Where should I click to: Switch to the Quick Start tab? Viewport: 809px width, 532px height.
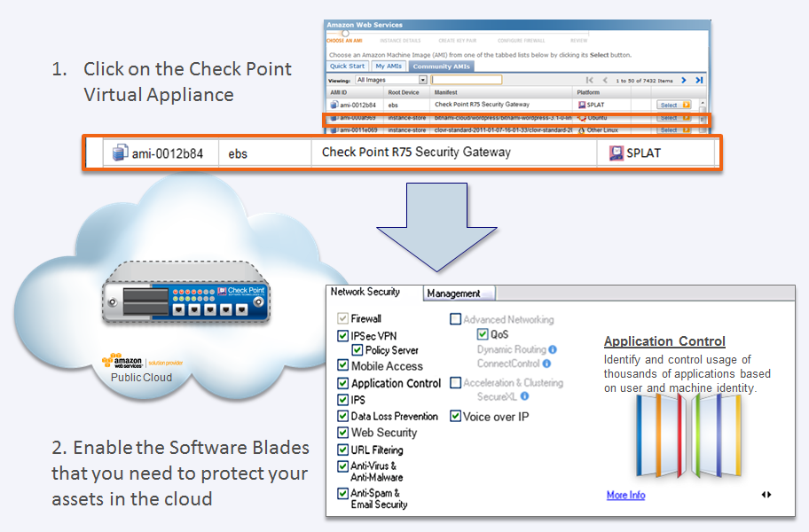(347, 66)
